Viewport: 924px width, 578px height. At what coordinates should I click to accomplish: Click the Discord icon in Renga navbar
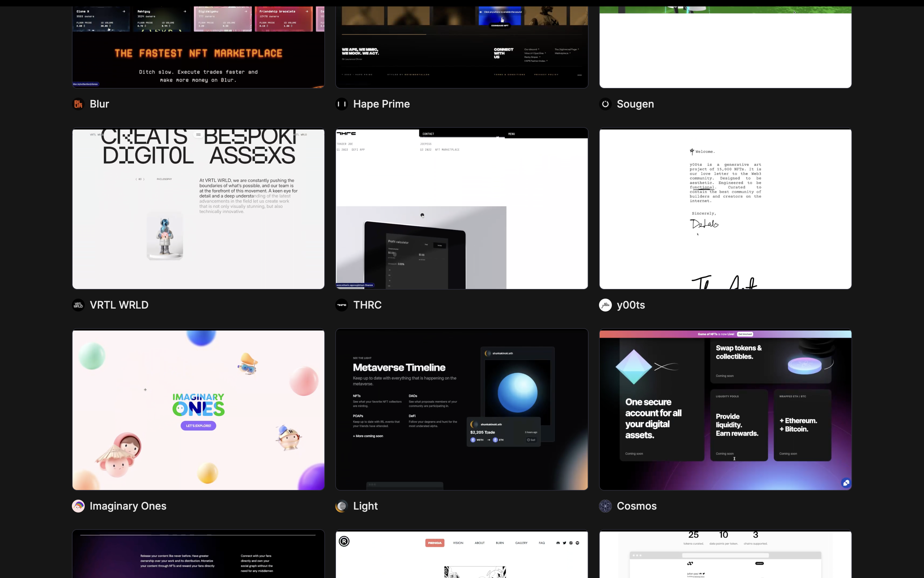pyautogui.click(x=558, y=543)
